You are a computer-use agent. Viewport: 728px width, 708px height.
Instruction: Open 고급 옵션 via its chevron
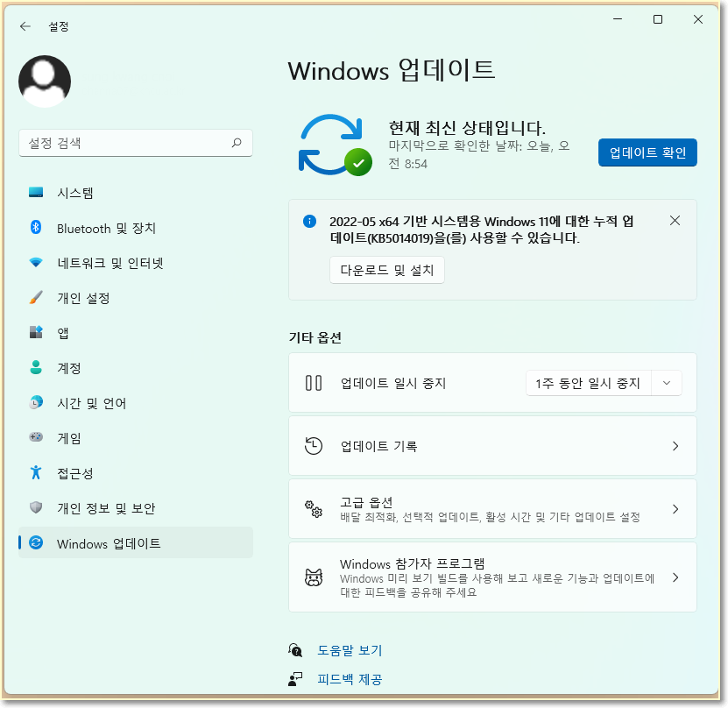[x=675, y=509]
